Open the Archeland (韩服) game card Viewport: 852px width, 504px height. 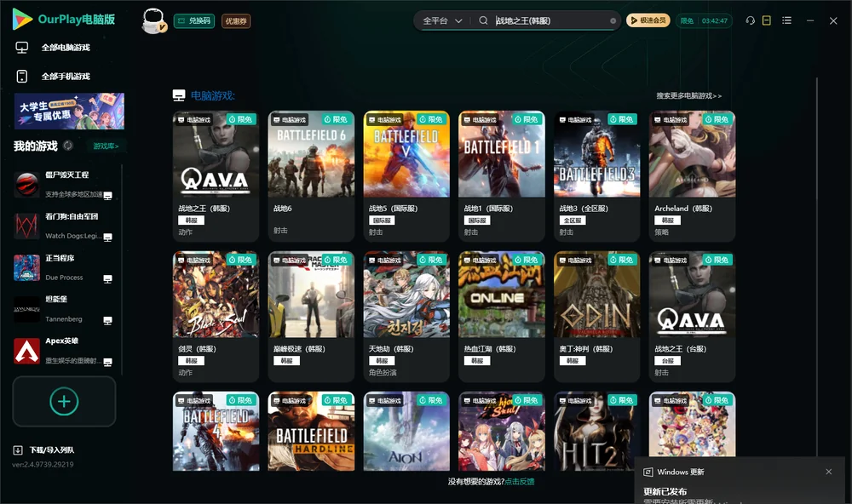[692, 176]
